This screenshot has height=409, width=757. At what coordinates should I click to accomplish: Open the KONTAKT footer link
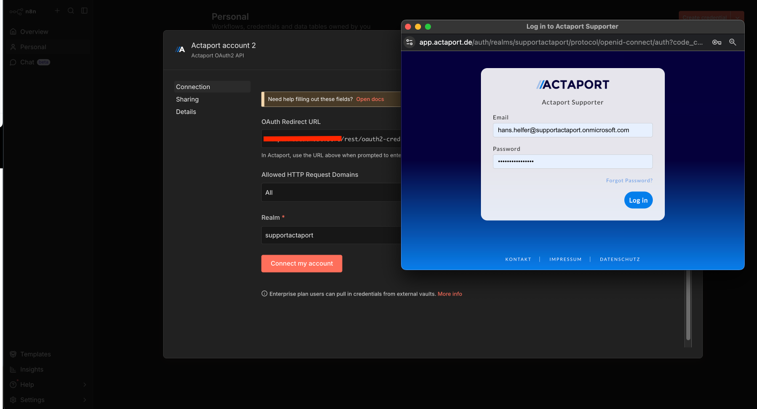coord(518,259)
